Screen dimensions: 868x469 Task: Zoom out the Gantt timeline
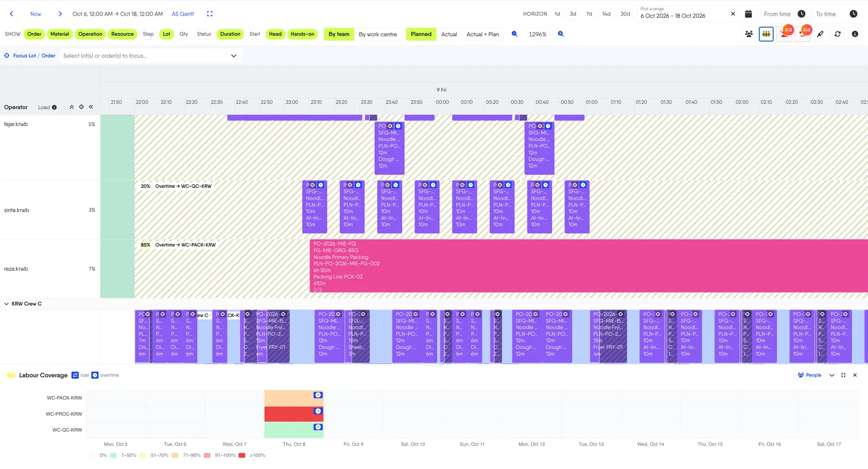(x=514, y=34)
